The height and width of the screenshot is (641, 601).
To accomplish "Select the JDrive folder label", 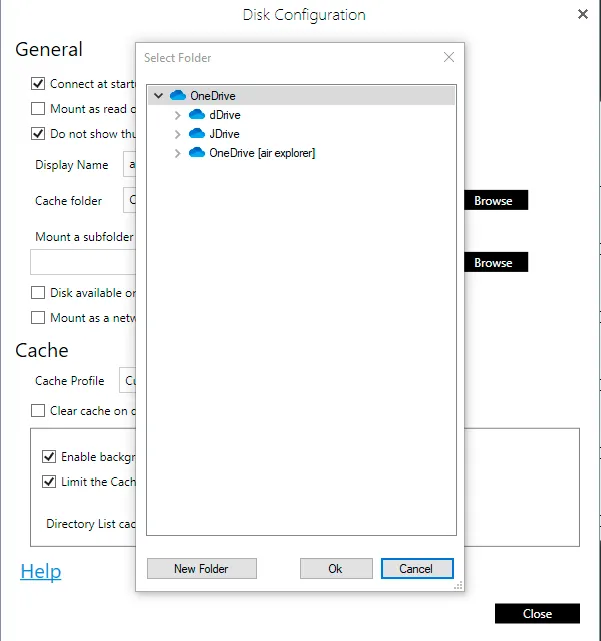I will [224, 134].
